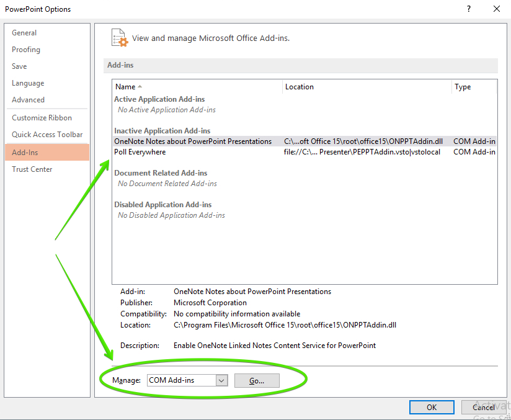
Task: Click the Go... button
Action: 257,380
